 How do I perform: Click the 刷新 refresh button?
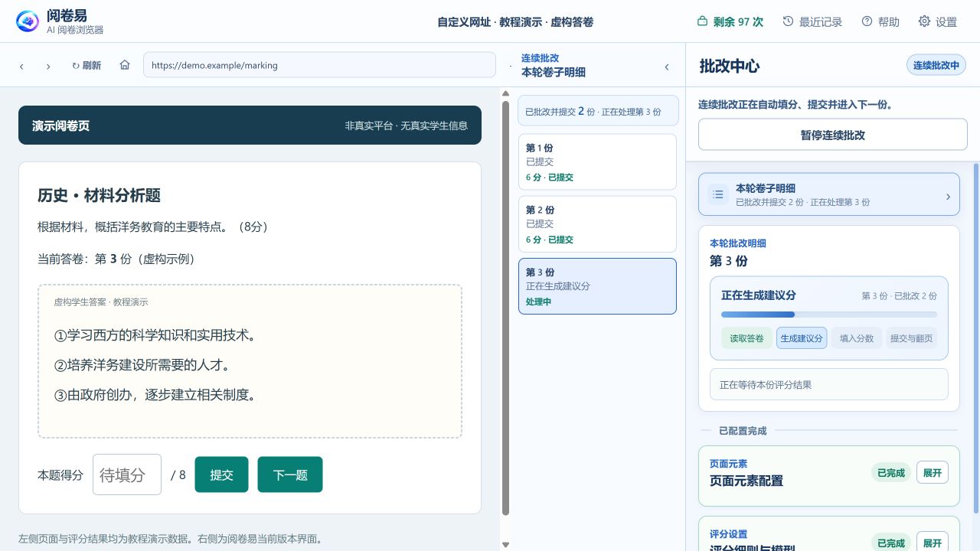pos(87,65)
